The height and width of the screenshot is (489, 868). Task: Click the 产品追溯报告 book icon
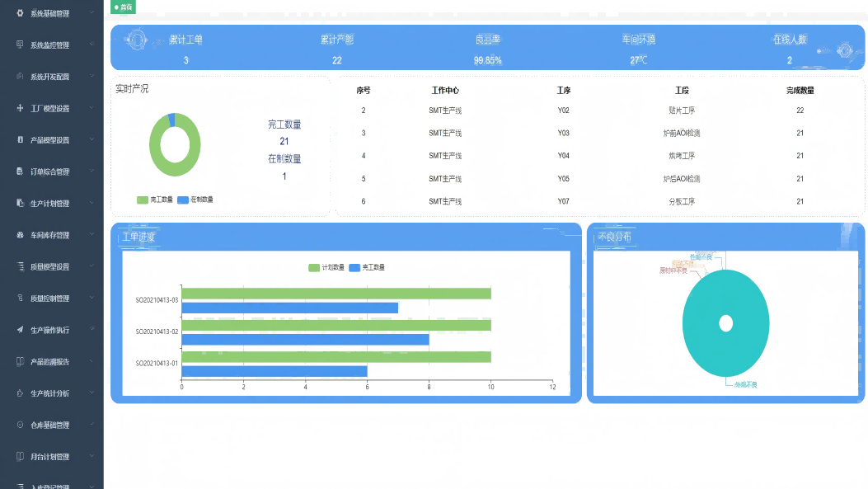click(x=21, y=361)
